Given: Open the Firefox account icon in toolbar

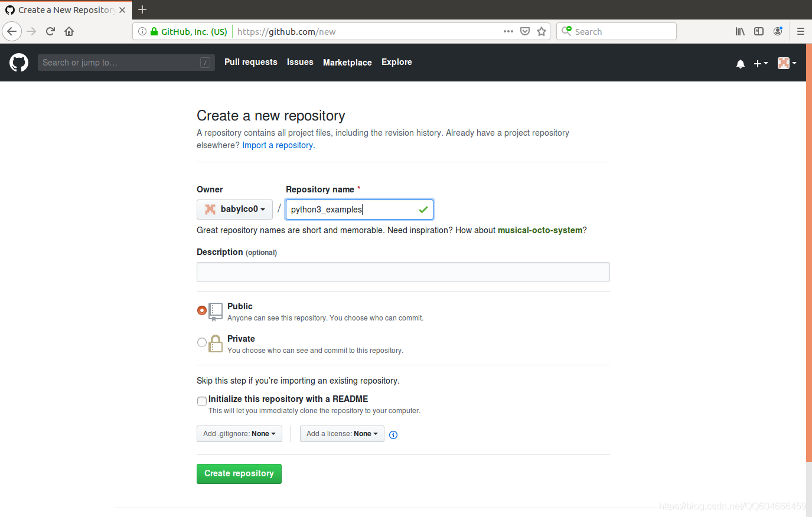Looking at the screenshot, I should 778,31.
